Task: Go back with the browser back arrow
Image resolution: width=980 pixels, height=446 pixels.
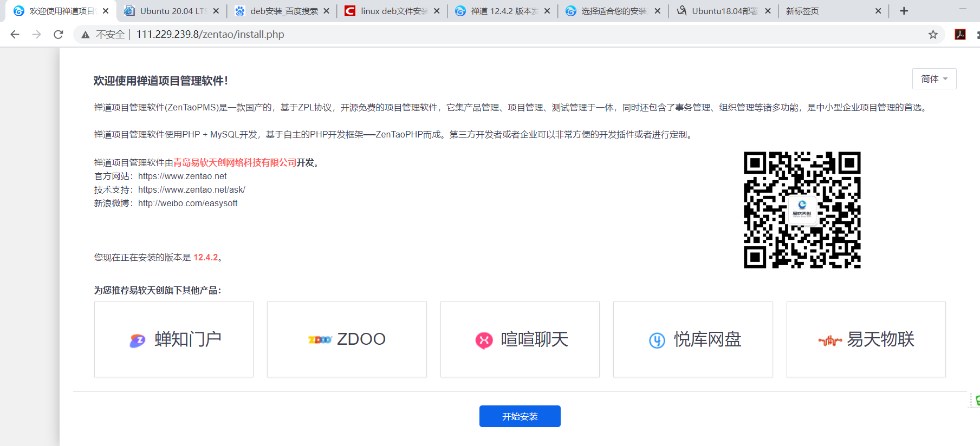Action: tap(15, 35)
